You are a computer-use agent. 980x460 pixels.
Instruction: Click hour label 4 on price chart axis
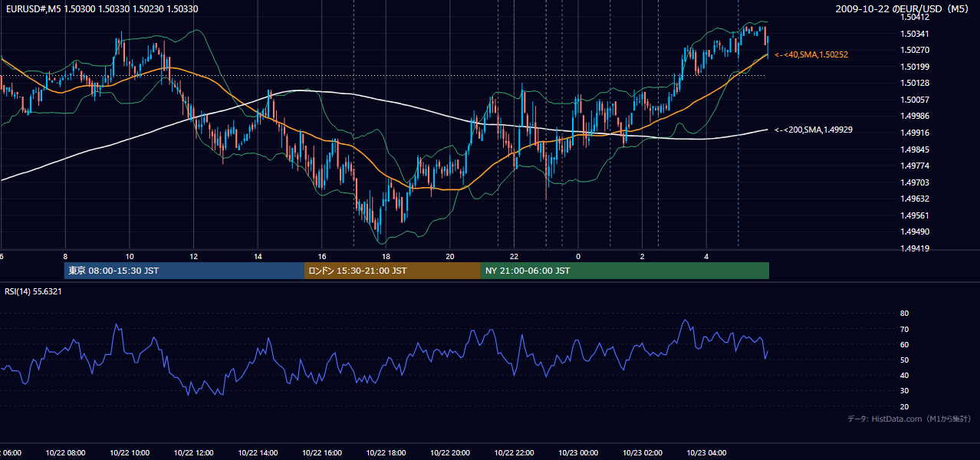click(x=706, y=256)
